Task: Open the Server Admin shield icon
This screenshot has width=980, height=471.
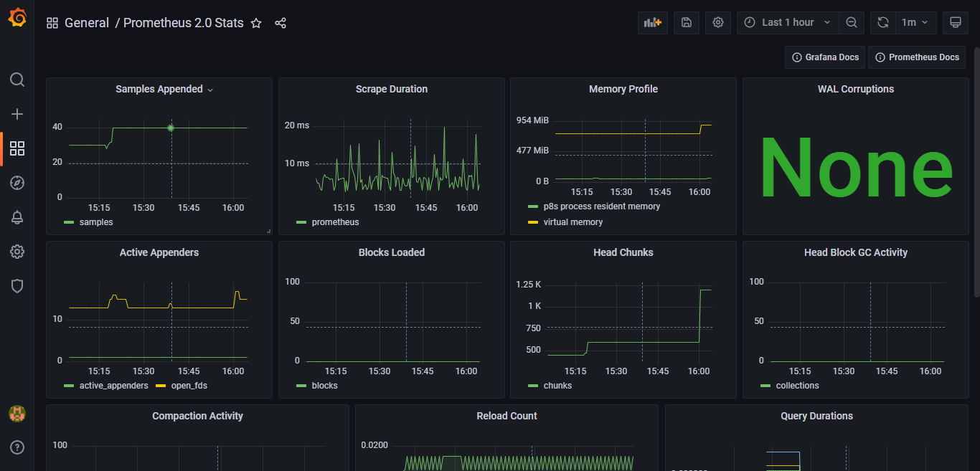Action: point(17,286)
